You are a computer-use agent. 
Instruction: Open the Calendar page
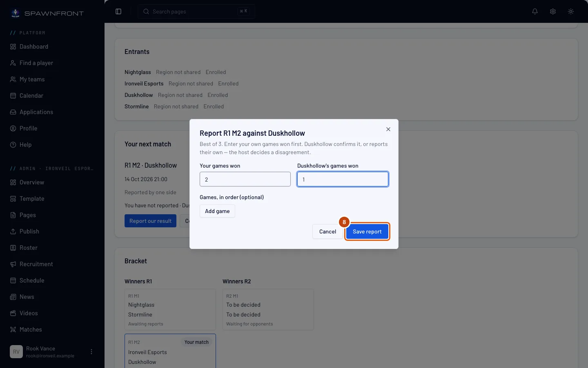point(52,96)
